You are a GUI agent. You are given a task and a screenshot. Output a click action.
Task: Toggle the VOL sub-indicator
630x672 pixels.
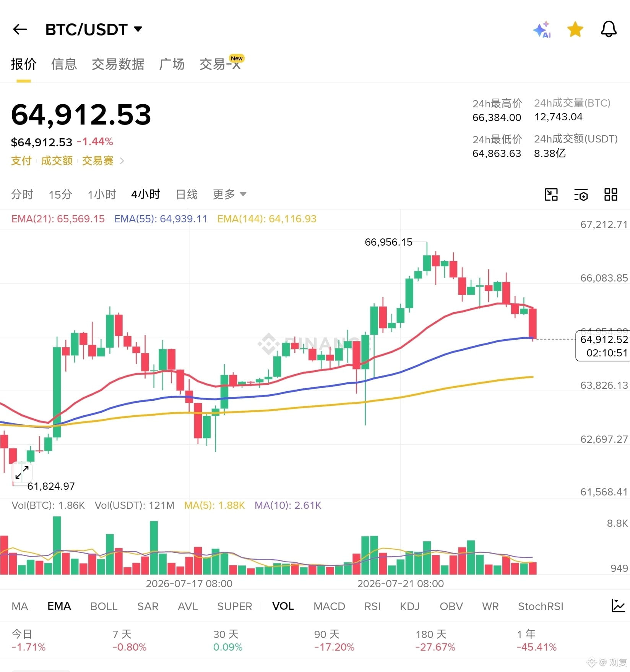283,606
